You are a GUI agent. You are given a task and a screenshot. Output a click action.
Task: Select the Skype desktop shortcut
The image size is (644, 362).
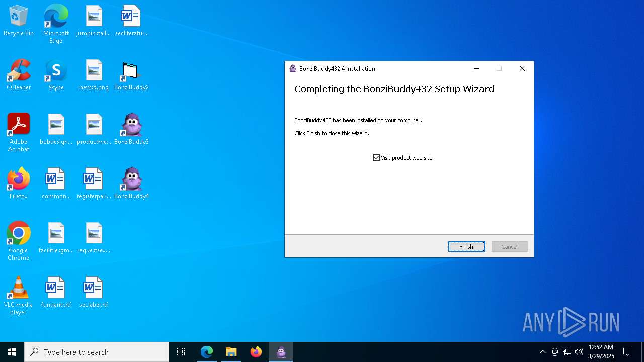(56, 75)
